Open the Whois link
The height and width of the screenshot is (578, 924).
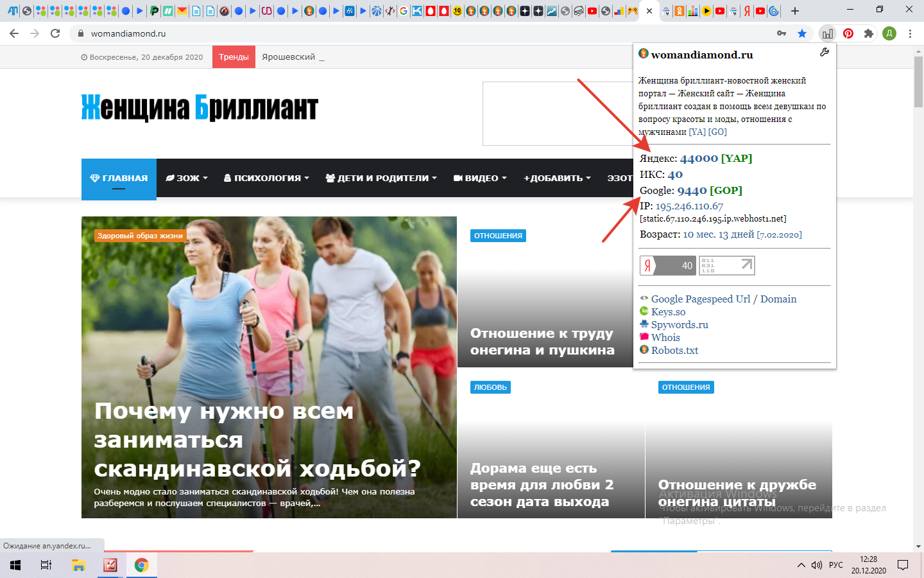(x=665, y=337)
